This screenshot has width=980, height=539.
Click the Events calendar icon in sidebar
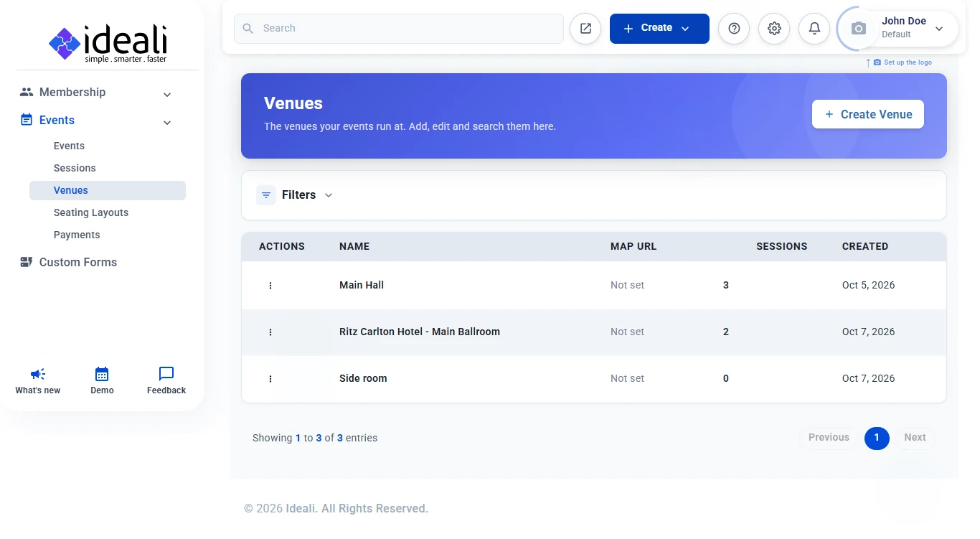click(27, 120)
